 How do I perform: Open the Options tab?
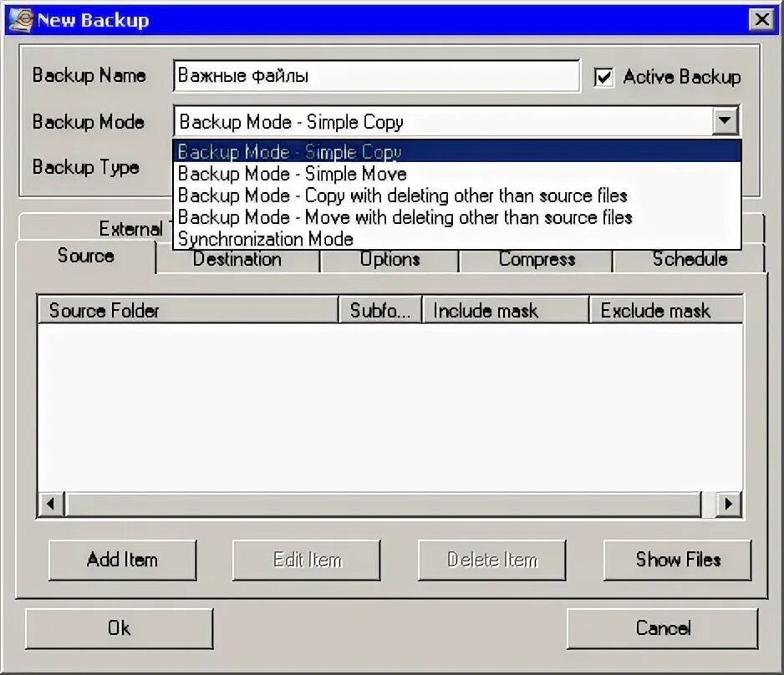389,259
